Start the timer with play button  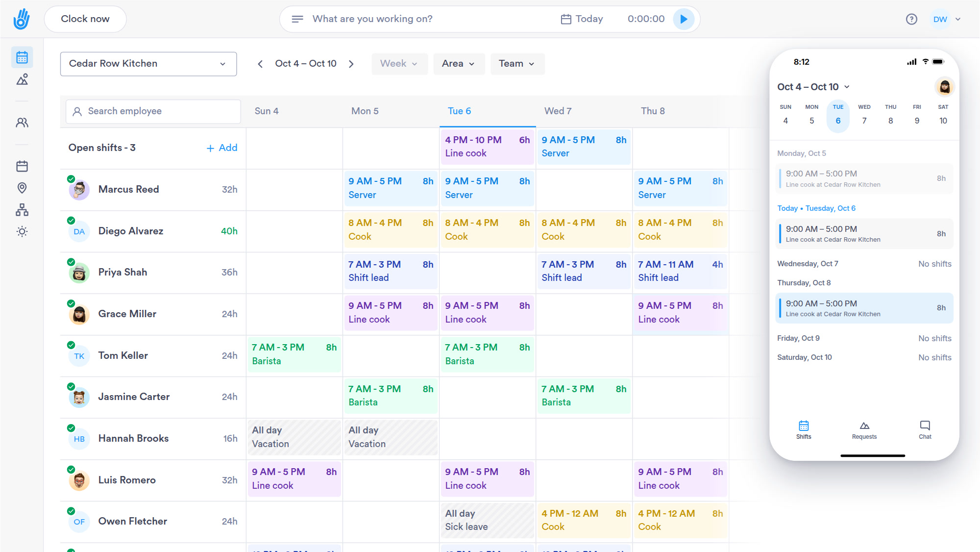[x=684, y=19]
